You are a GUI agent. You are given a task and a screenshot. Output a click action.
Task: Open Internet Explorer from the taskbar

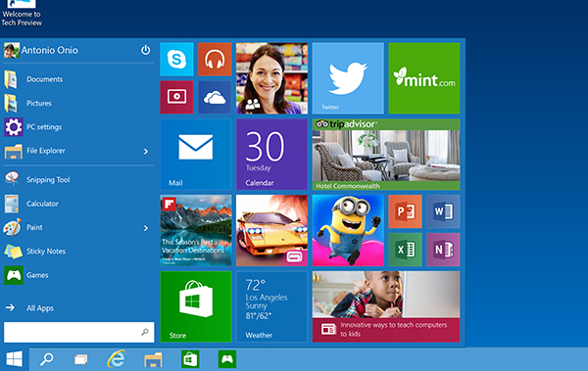(117, 359)
